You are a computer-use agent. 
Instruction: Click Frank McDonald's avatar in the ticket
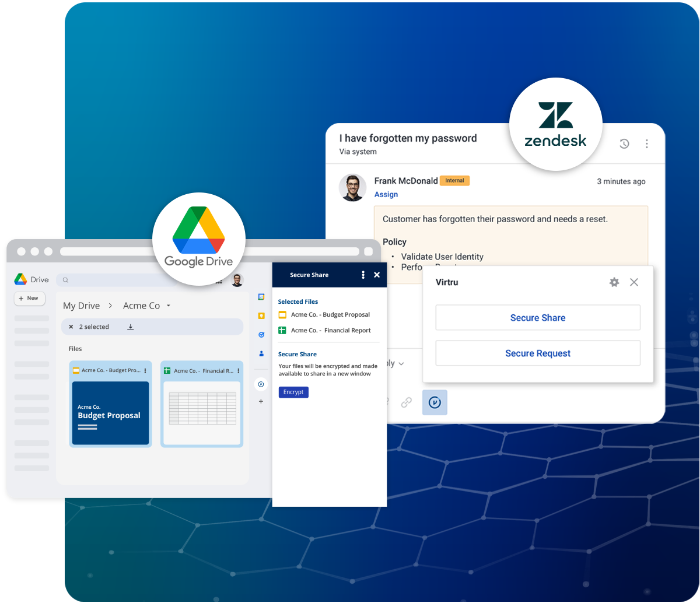click(x=353, y=188)
